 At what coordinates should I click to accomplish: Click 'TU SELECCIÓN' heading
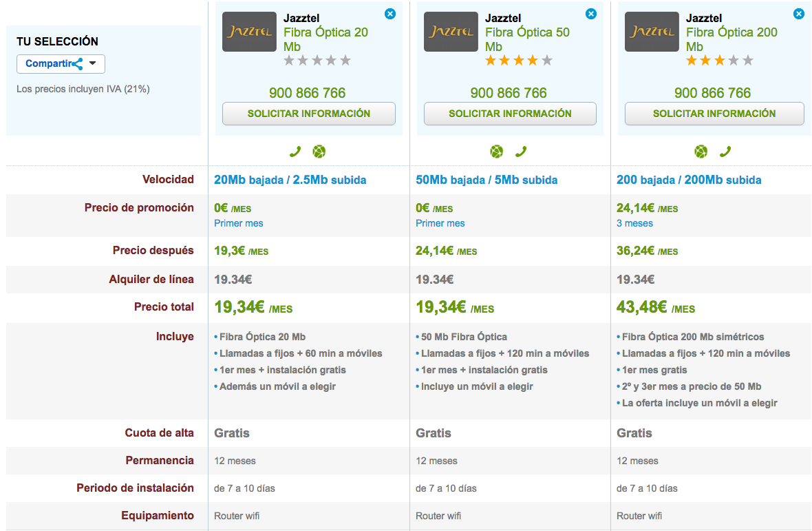(57, 41)
